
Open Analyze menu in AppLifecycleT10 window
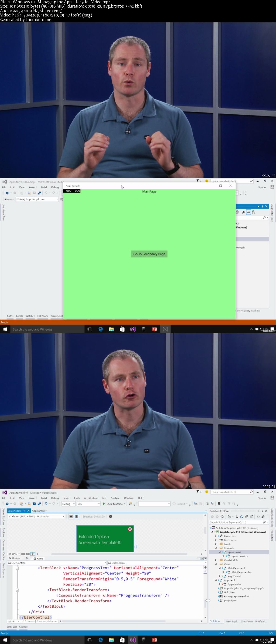coord(115,498)
